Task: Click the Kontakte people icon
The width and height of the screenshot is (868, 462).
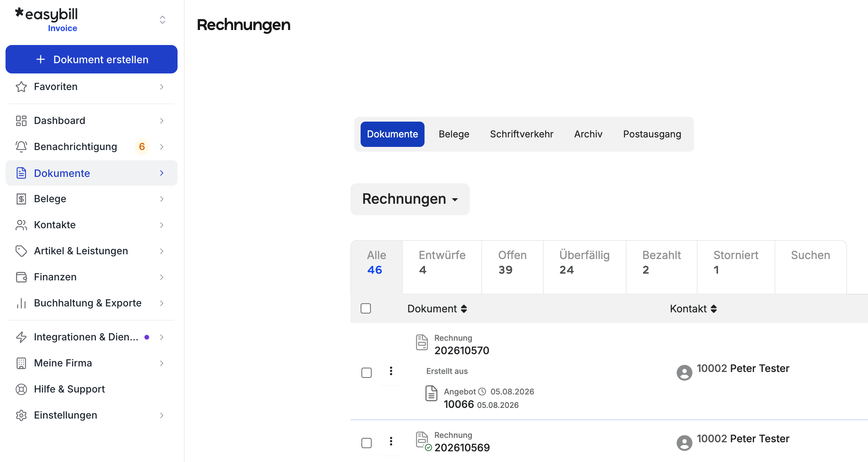Action: (x=21, y=225)
